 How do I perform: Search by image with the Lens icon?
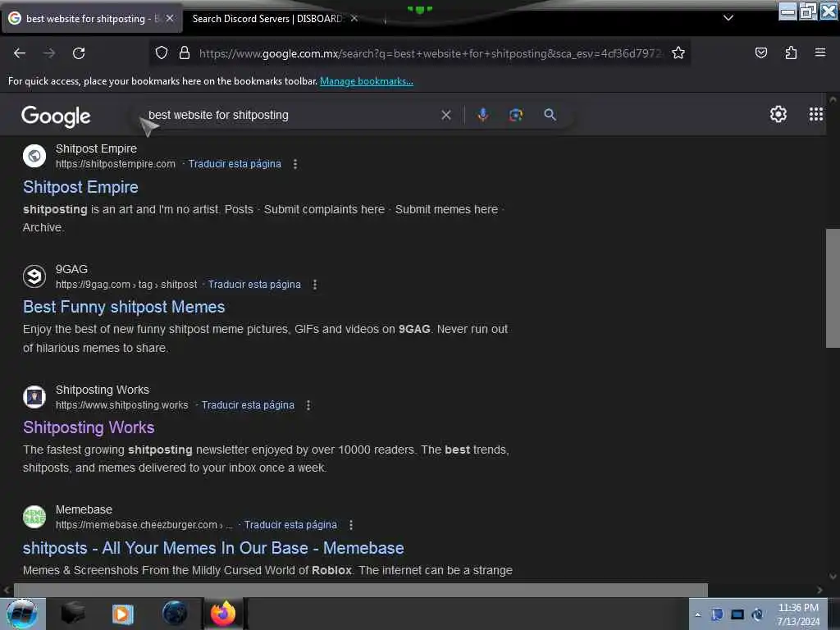click(515, 115)
